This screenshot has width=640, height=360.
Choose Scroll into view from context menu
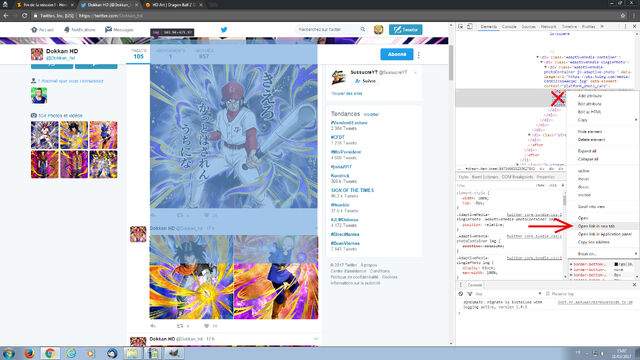(x=602, y=207)
